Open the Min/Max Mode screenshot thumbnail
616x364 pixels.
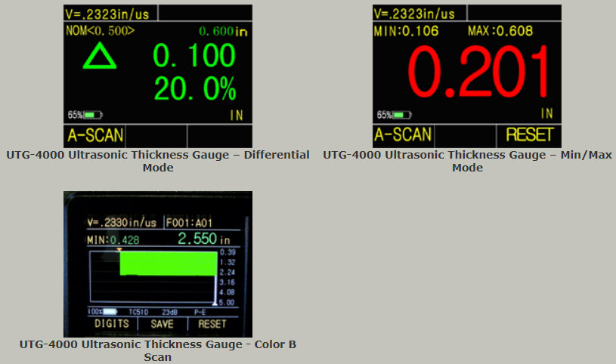click(x=466, y=76)
